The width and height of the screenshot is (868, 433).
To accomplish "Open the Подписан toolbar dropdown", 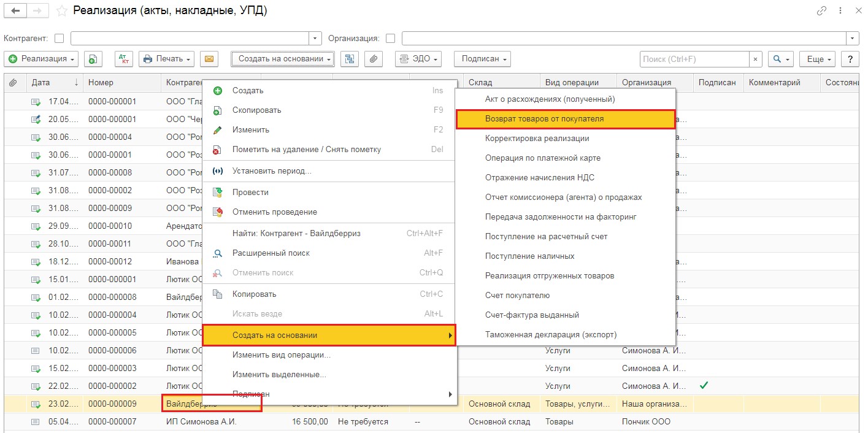I will (x=482, y=59).
